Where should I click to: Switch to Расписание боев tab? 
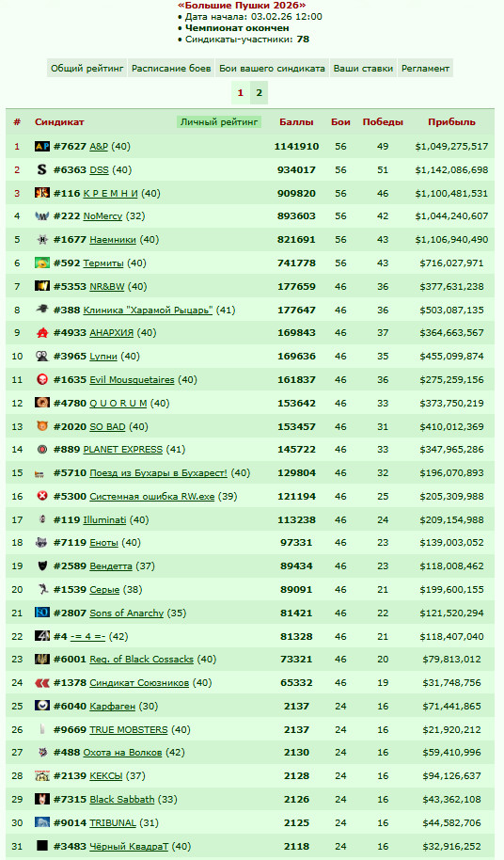click(x=171, y=69)
